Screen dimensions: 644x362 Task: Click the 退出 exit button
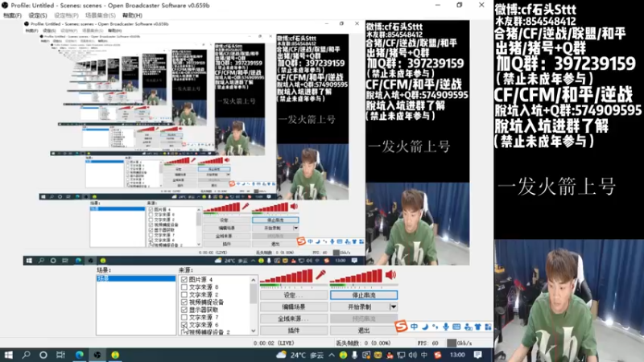pos(364,330)
